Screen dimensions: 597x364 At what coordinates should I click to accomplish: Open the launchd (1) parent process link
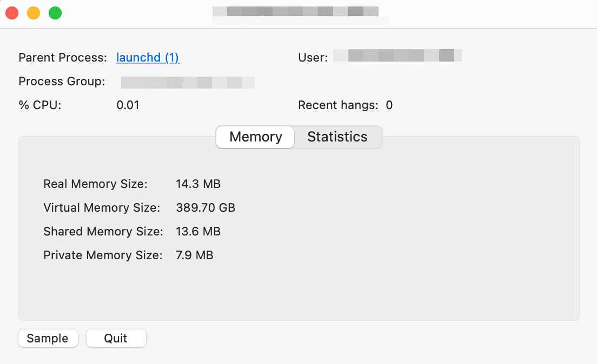(x=148, y=58)
